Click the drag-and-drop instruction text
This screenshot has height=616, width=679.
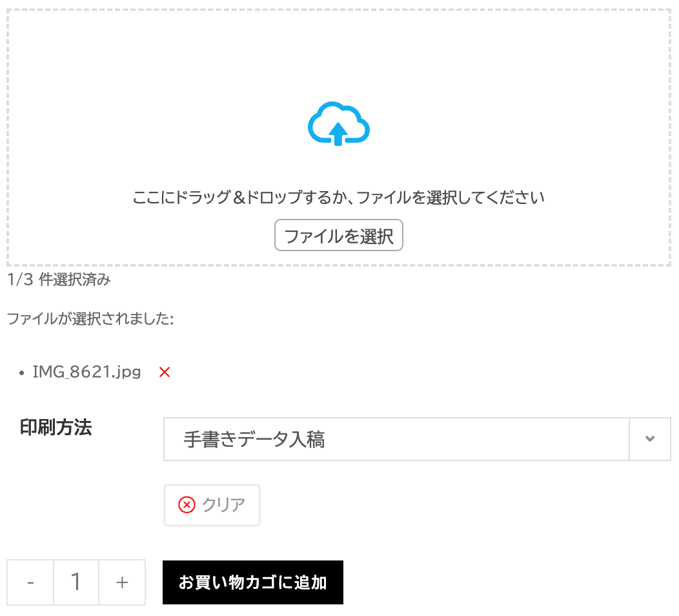pyautogui.click(x=339, y=198)
